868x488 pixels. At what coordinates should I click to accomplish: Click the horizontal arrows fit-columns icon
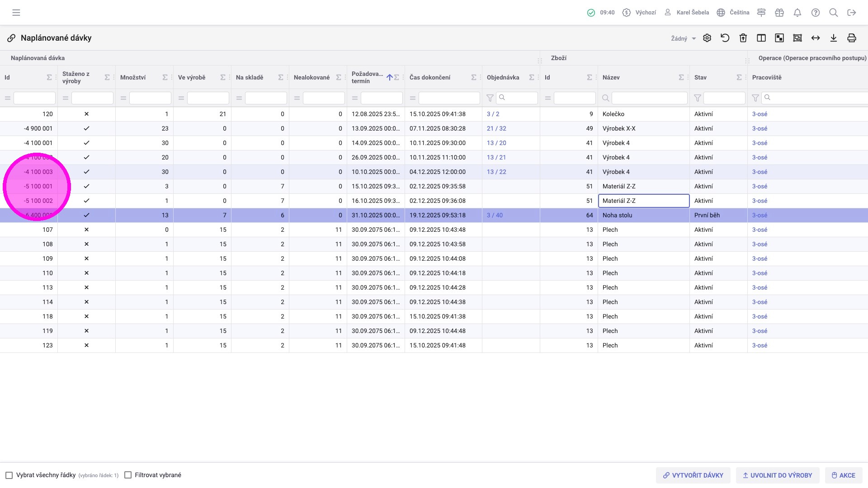click(x=816, y=38)
